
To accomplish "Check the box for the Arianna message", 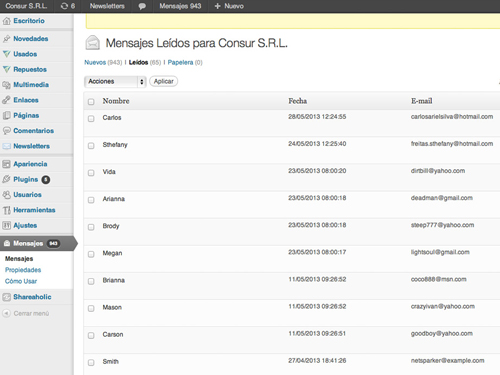I will (x=91, y=200).
